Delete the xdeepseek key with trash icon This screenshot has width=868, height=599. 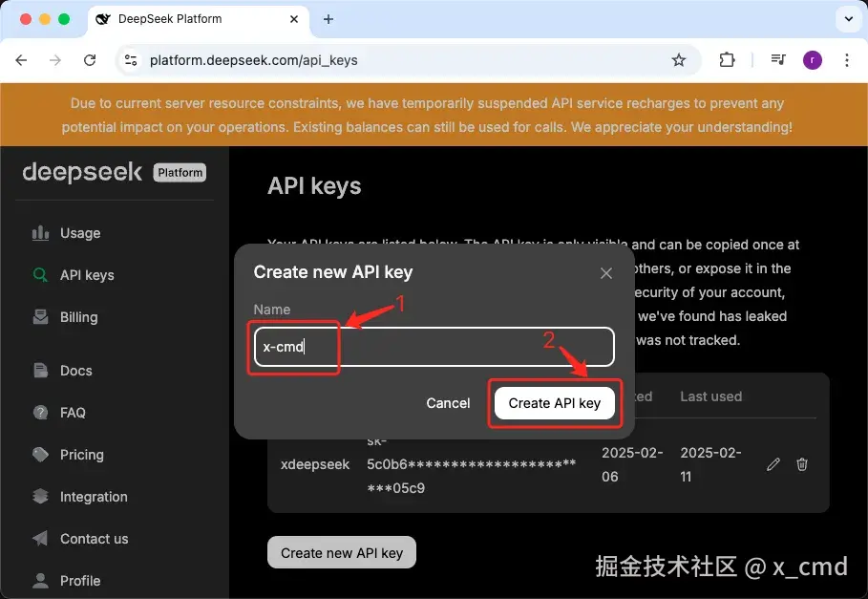[x=801, y=464]
